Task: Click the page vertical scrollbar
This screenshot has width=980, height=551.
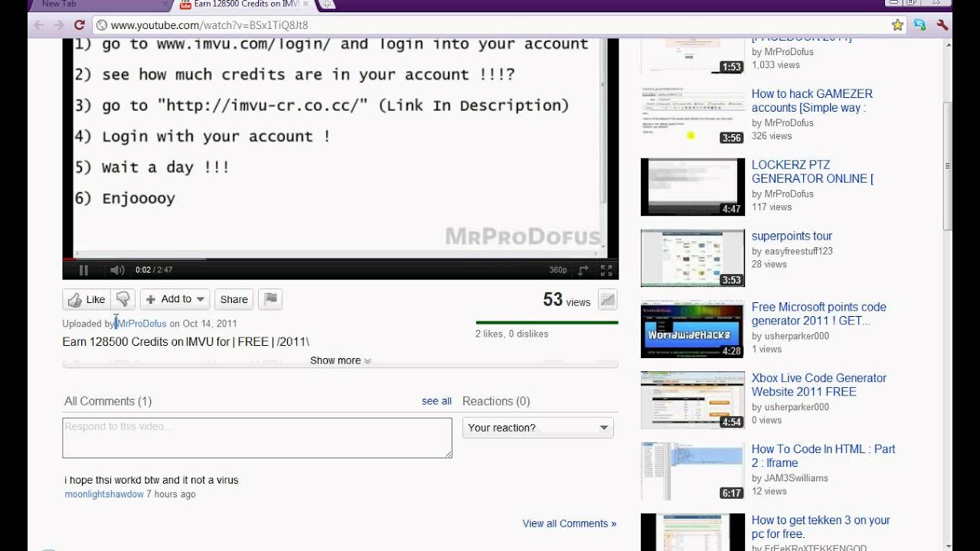Action: click(x=947, y=165)
